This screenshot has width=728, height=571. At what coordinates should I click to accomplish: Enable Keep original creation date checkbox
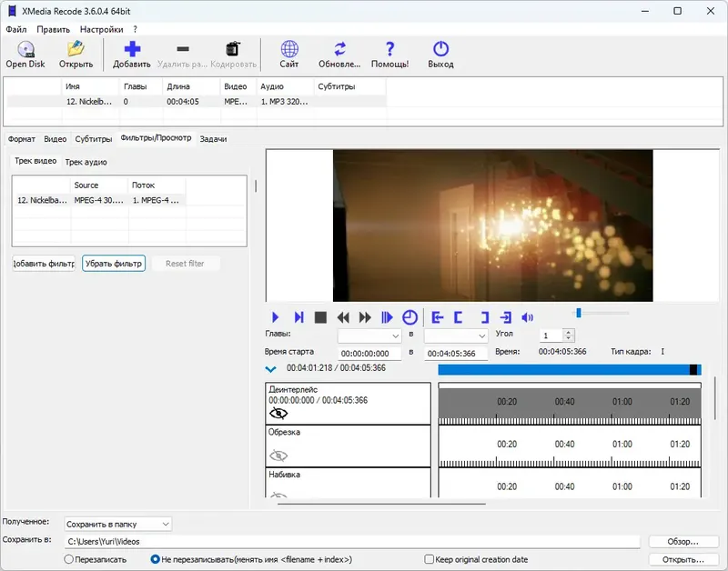[430, 559]
